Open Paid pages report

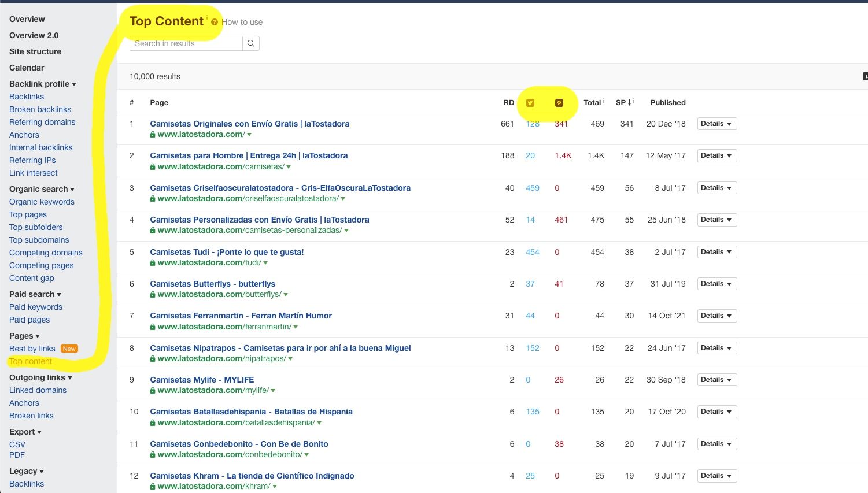[29, 320]
